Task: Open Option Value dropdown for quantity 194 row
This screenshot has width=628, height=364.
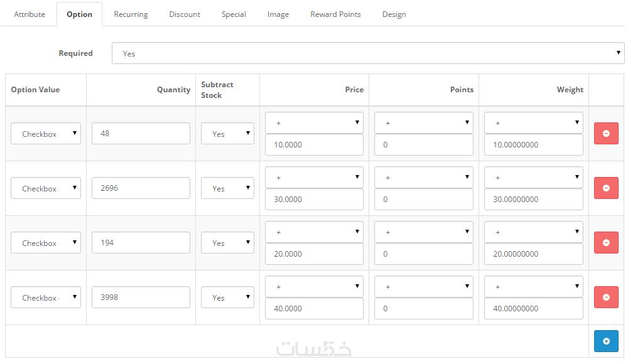Action: tap(46, 243)
